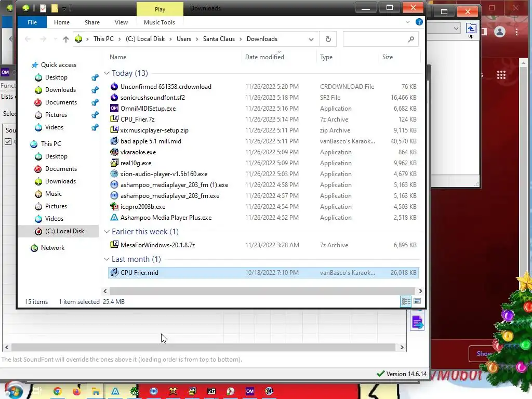Toggle the soundfont checkbox in OmniMIDI window

click(8, 142)
